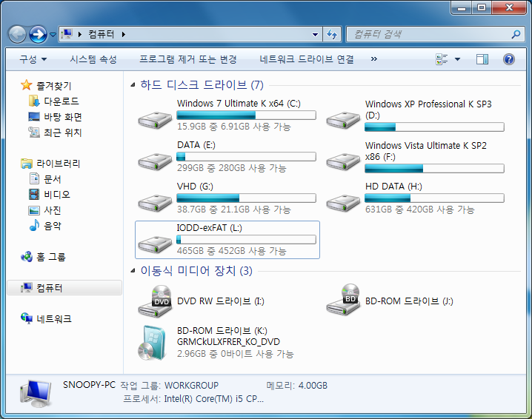Click the computer icon in address bar
Image resolution: width=532 pixels, height=419 pixels.
pyautogui.click(x=67, y=34)
